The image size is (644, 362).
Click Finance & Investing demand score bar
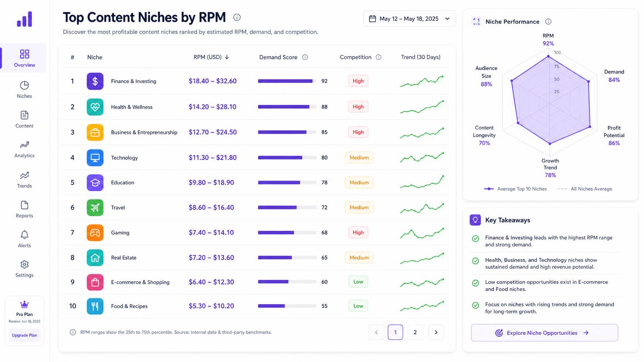tap(287, 81)
